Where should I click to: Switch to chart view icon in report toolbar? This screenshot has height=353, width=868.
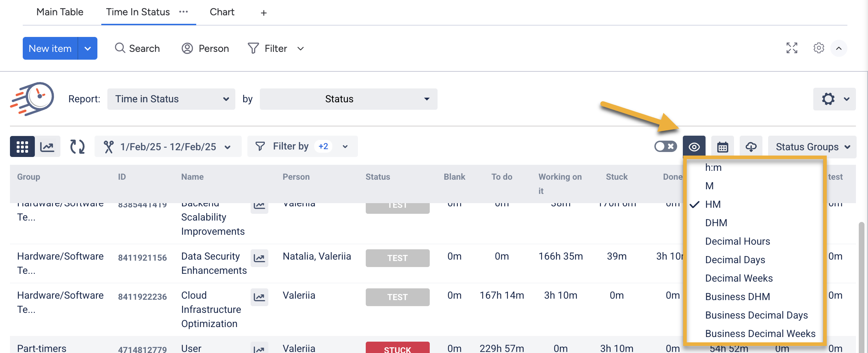pos(47,147)
